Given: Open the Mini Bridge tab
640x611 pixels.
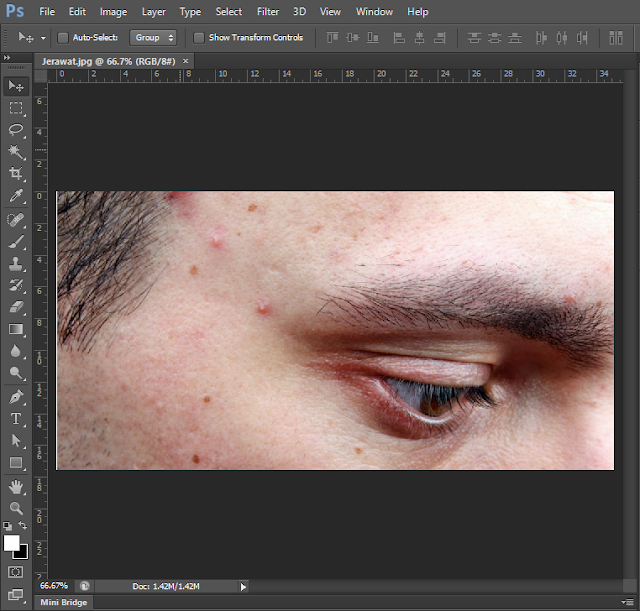Looking at the screenshot, I should pos(64,602).
